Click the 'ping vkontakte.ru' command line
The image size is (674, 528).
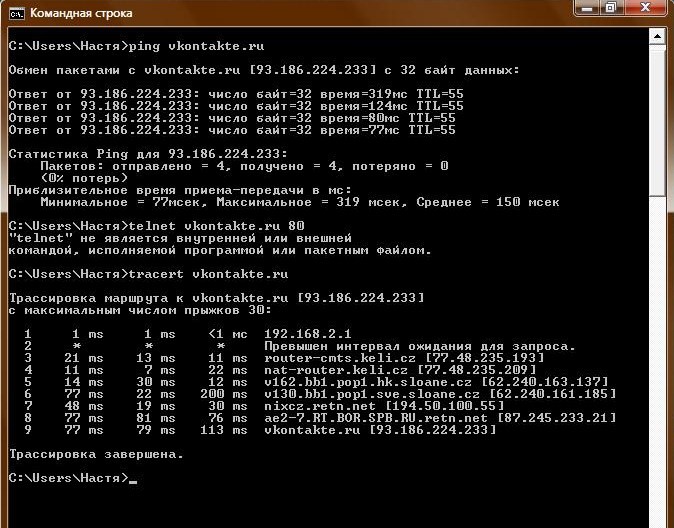pos(136,46)
